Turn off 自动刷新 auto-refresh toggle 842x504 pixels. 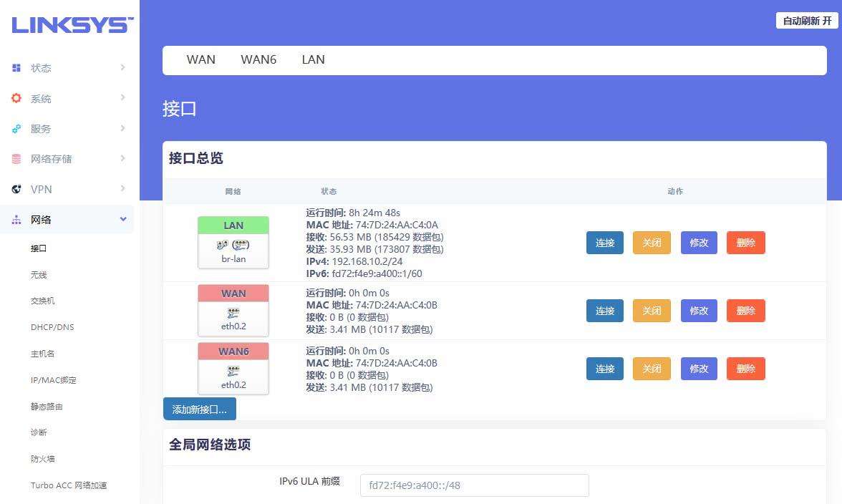(x=806, y=21)
